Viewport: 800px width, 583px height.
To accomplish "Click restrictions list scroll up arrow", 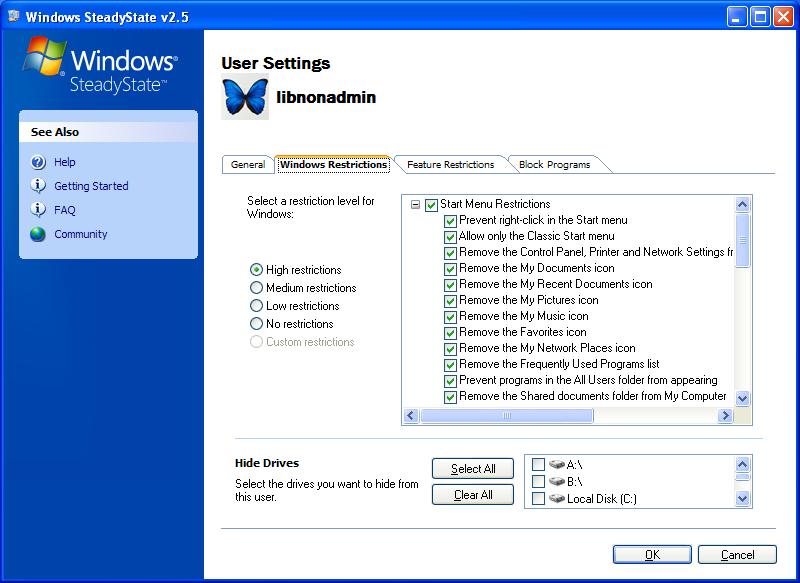I will (742, 205).
